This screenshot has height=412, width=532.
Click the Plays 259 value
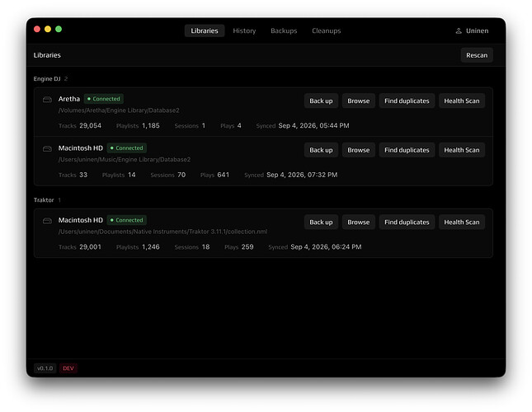click(247, 246)
